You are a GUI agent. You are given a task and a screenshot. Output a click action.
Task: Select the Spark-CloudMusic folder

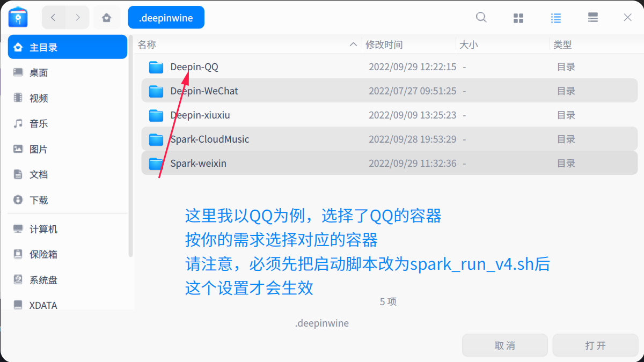[x=209, y=139]
